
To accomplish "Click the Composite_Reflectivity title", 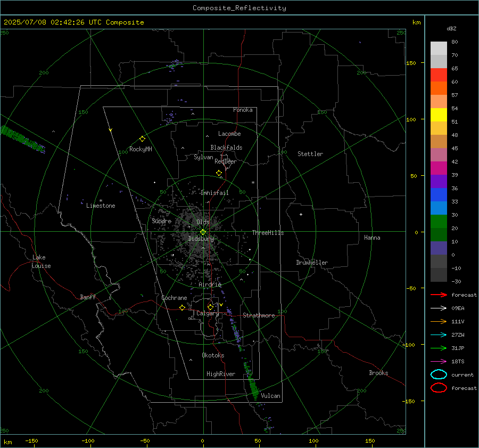I will point(240,8).
